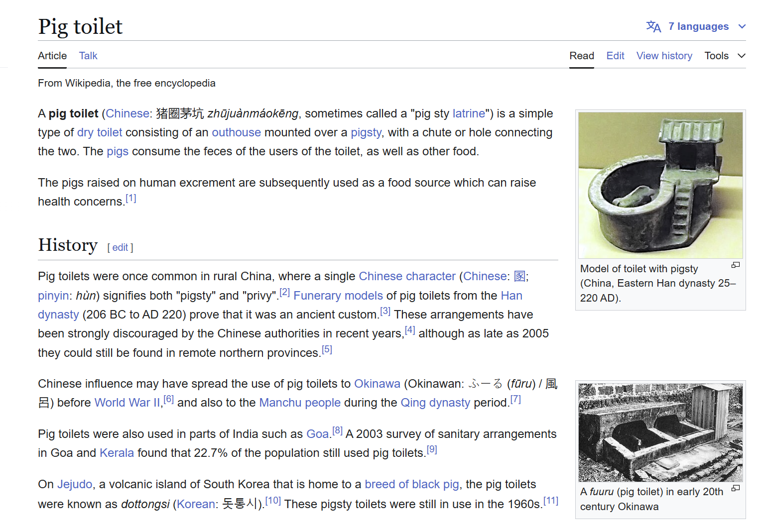This screenshot has height=532, width=758.
Task: Open the Okinawa link
Action: [377, 384]
